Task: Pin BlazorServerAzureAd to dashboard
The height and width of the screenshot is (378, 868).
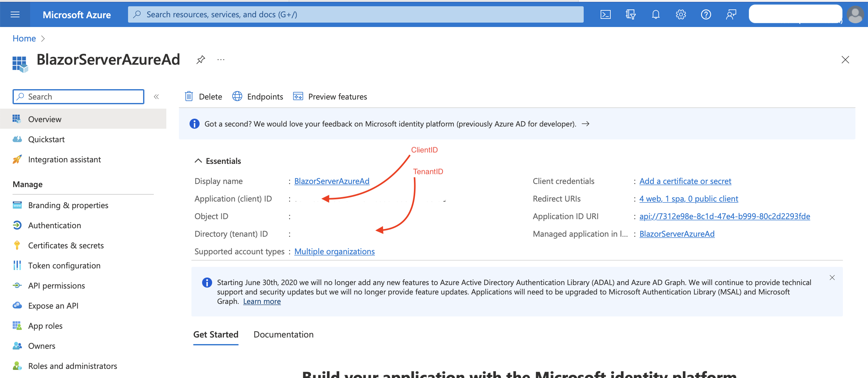Action: 201,60
